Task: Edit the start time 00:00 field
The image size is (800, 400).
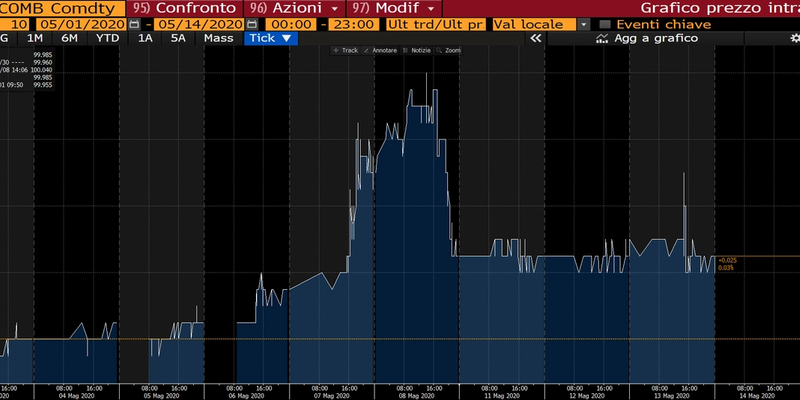Action: pos(291,24)
